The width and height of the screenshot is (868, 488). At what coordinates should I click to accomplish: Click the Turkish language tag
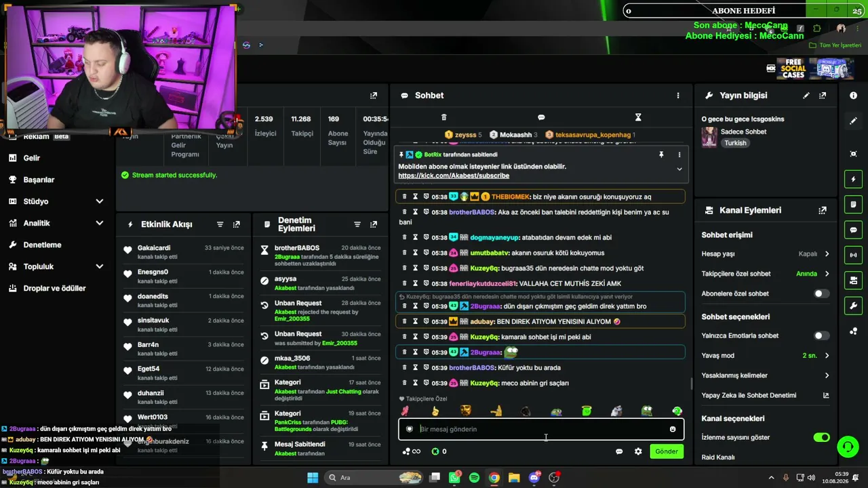click(735, 143)
